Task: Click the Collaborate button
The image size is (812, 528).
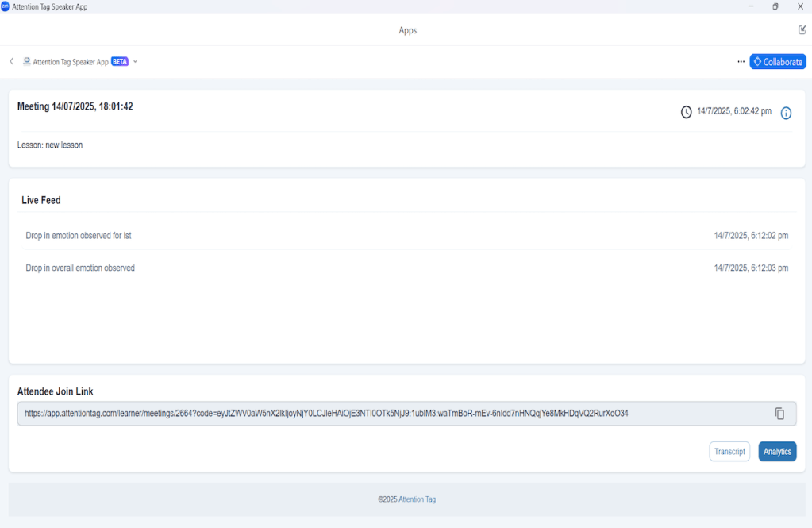Action: [x=778, y=62]
